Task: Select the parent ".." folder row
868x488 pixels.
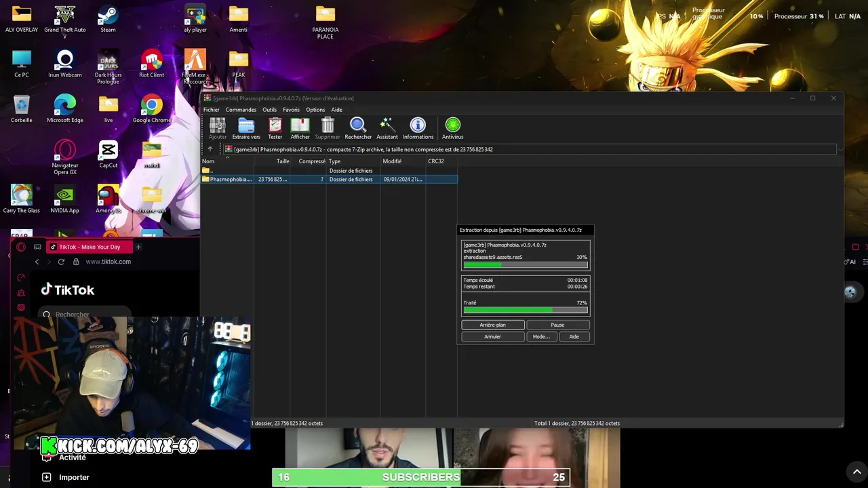Action: pyautogui.click(x=330, y=171)
